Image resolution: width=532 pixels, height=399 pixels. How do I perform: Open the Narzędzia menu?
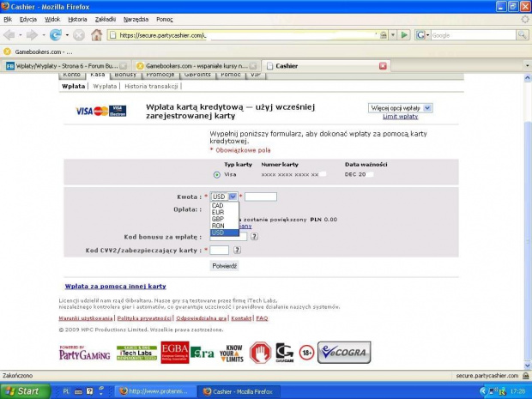click(136, 20)
